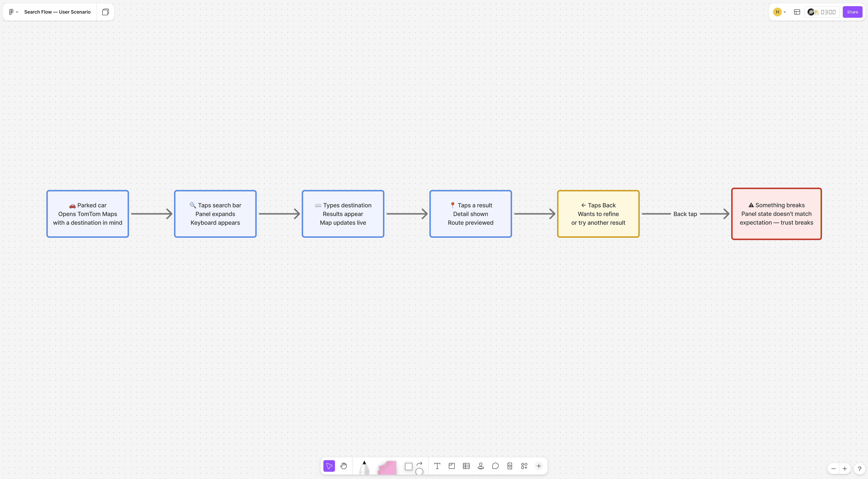The width and height of the screenshot is (868, 479).
Task: Insert a table from toolbar
Action: point(466,466)
